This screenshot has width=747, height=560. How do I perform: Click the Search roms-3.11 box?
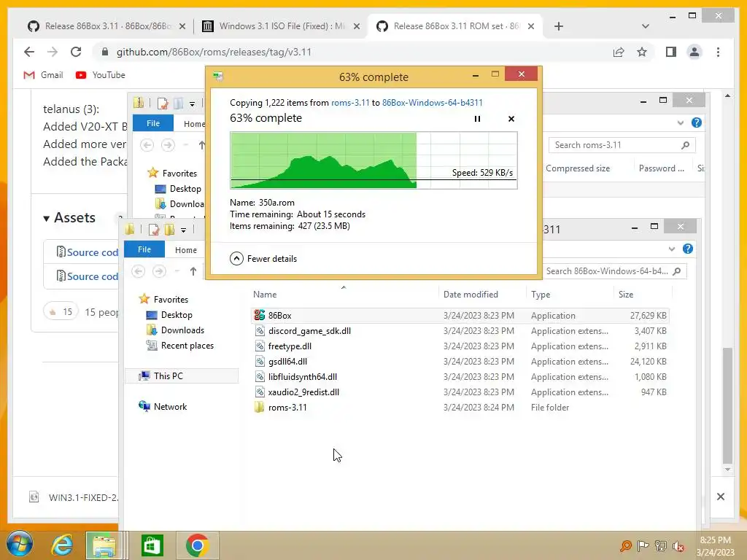click(622, 145)
